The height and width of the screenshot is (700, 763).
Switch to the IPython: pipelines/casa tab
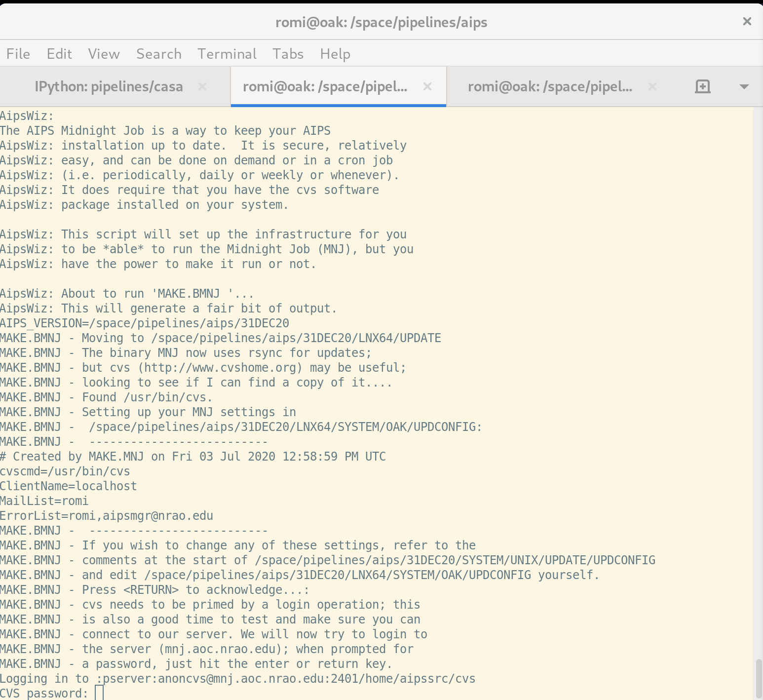(109, 87)
